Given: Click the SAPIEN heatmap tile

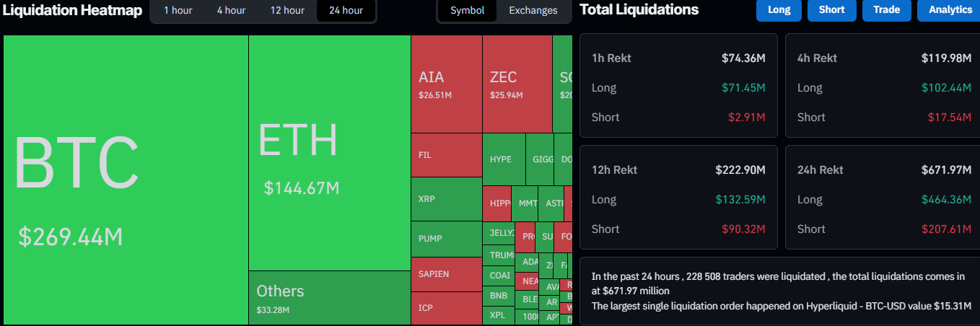Looking at the screenshot, I should pos(446,274).
